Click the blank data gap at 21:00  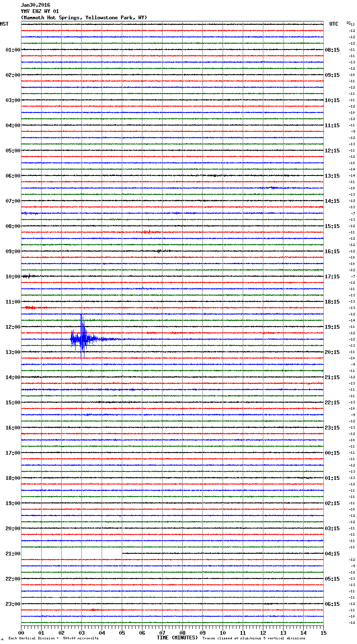(x=71, y=553)
